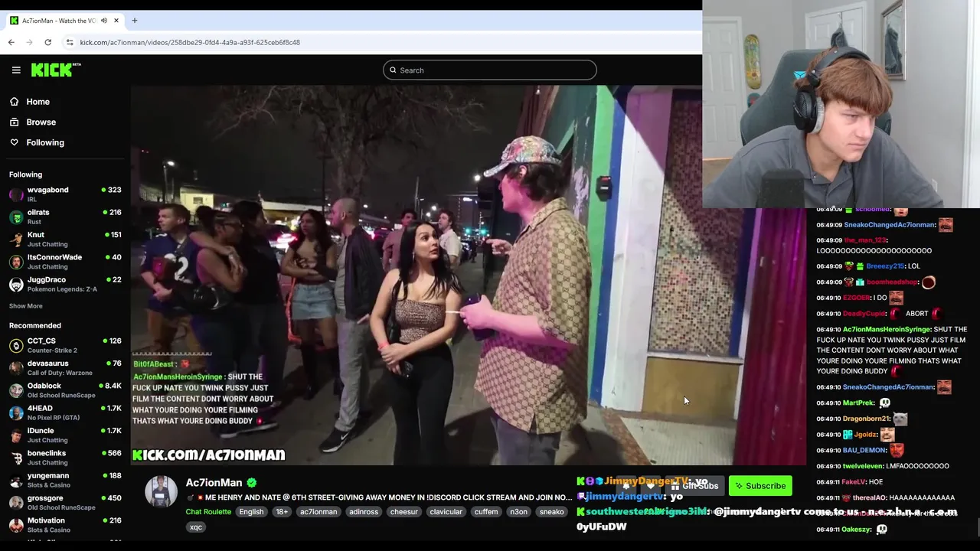The width and height of the screenshot is (980, 551).
Task: Open recommended channel grossgore
Action: 65,503
